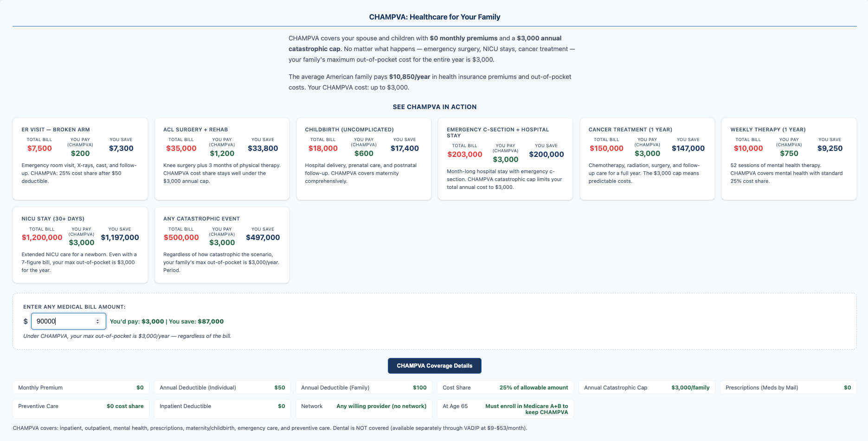The image size is (868, 441).
Task: Click the 'At Age 65' coverage row
Action: (505, 409)
